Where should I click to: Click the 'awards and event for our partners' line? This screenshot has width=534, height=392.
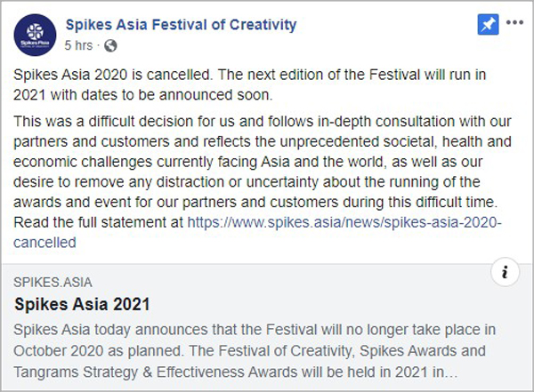[x=255, y=202]
